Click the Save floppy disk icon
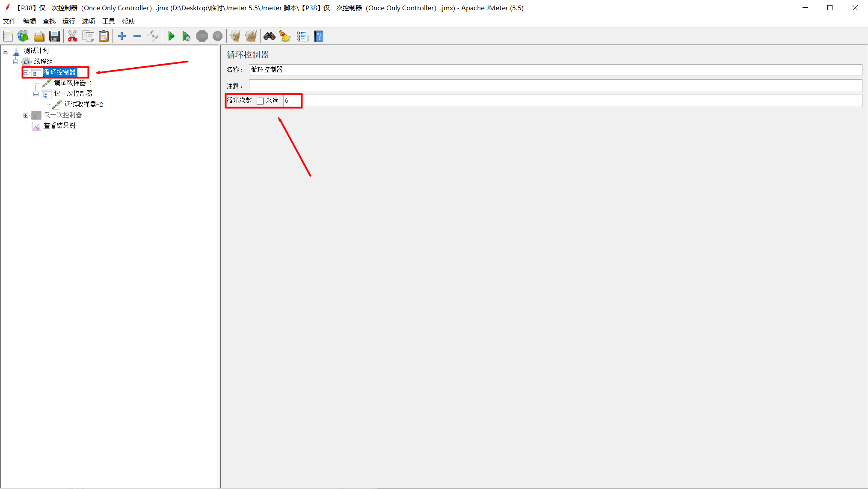Screen dimensions: 868x489 tap(54, 36)
